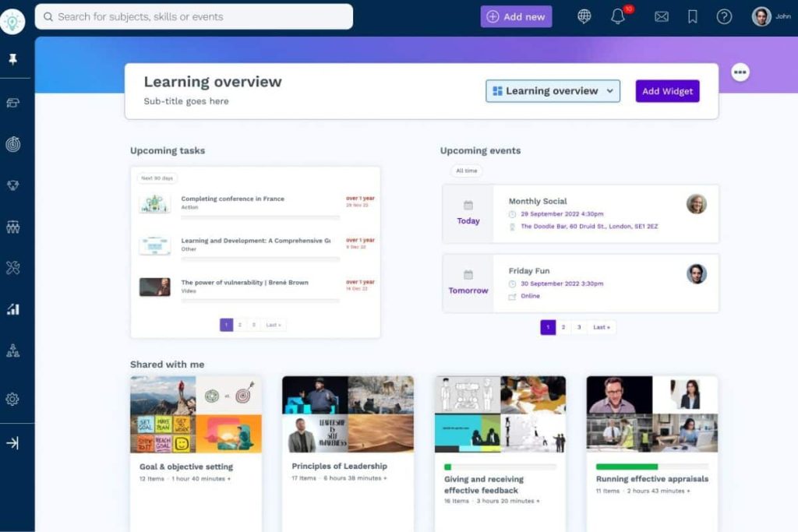798x532 pixels.
Task: Click 29 September 2022 4:30pm date
Action: coord(562,214)
